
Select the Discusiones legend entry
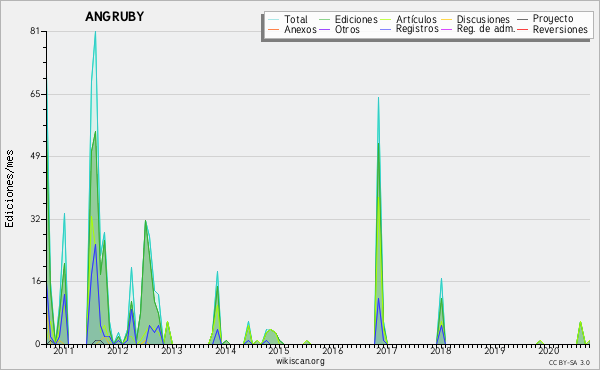tap(483, 19)
